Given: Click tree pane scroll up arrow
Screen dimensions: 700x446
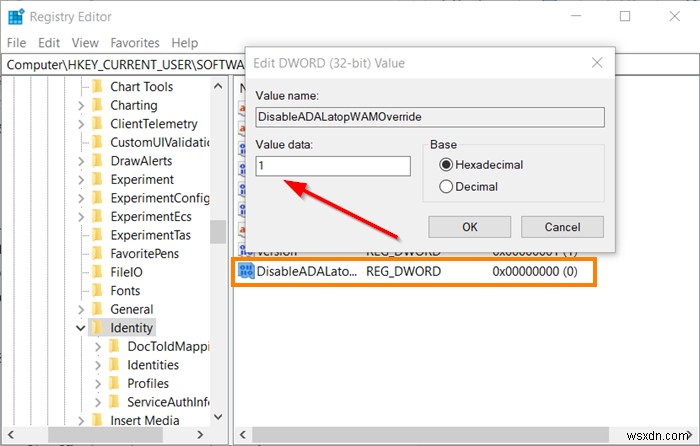Looking at the screenshot, I should point(218,86).
